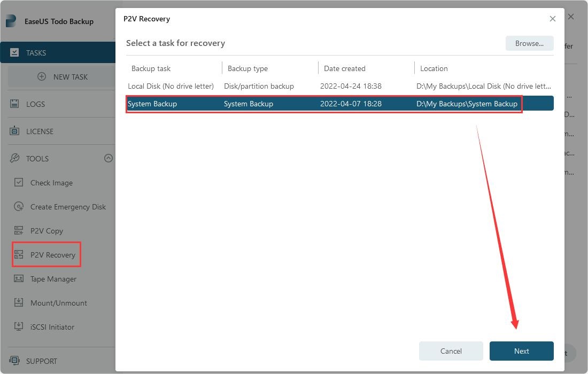
Task: Click the date 2022-04-24 18:38
Action: click(x=351, y=86)
